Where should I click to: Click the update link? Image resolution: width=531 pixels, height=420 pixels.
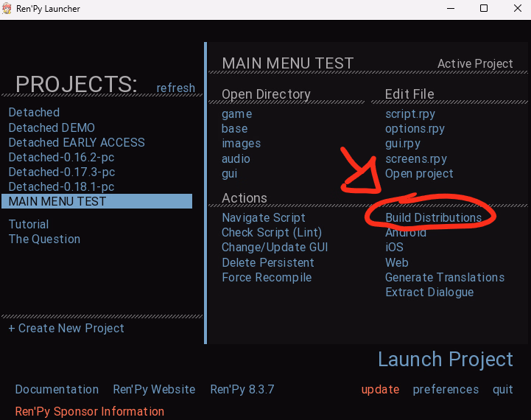pyautogui.click(x=380, y=389)
